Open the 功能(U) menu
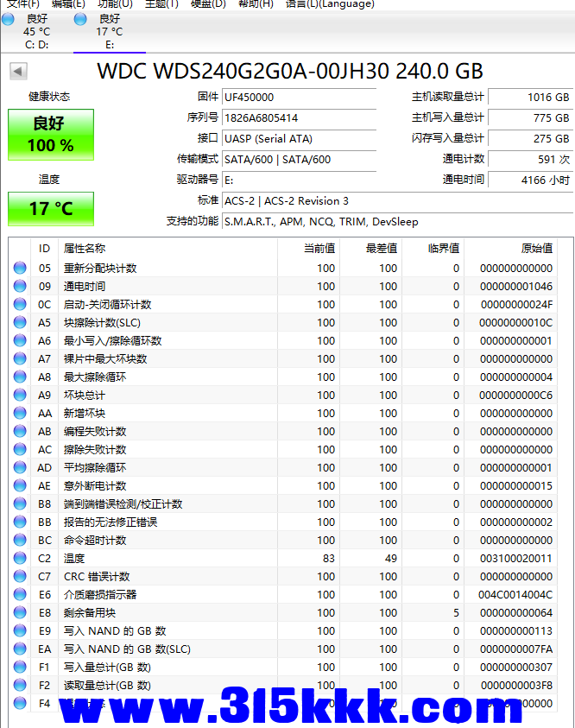575x728 pixels. pos(115,3)
